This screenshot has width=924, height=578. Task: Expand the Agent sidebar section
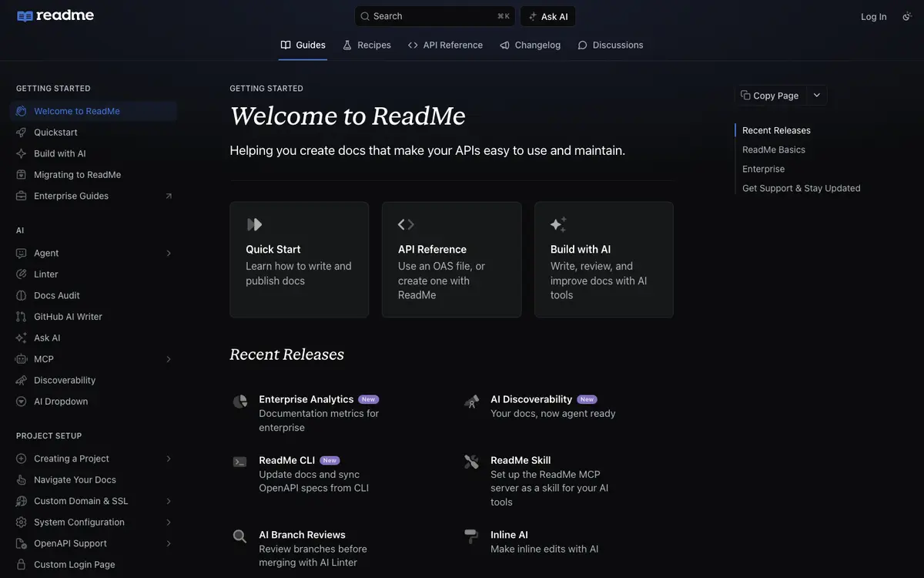coord(169,253)
